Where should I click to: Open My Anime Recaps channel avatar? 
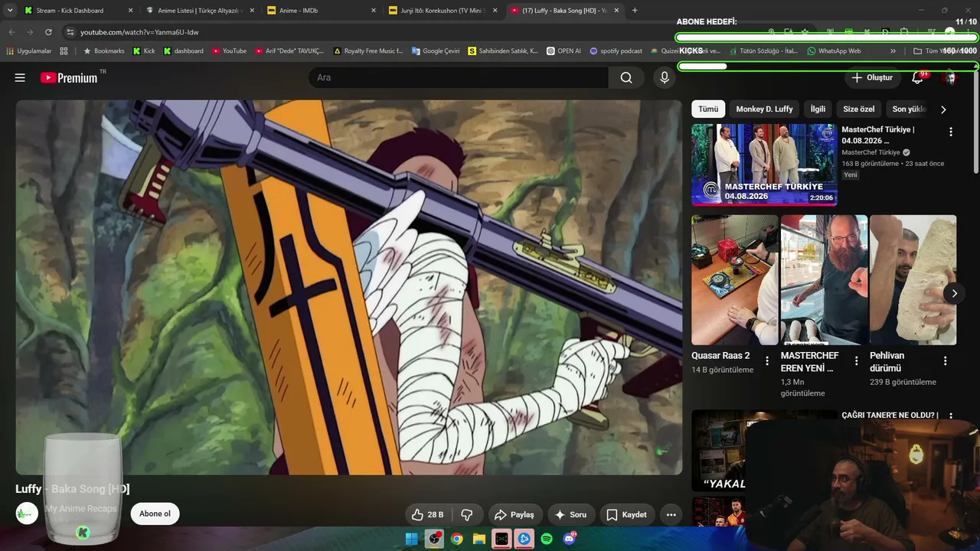[x=27, y=514]
